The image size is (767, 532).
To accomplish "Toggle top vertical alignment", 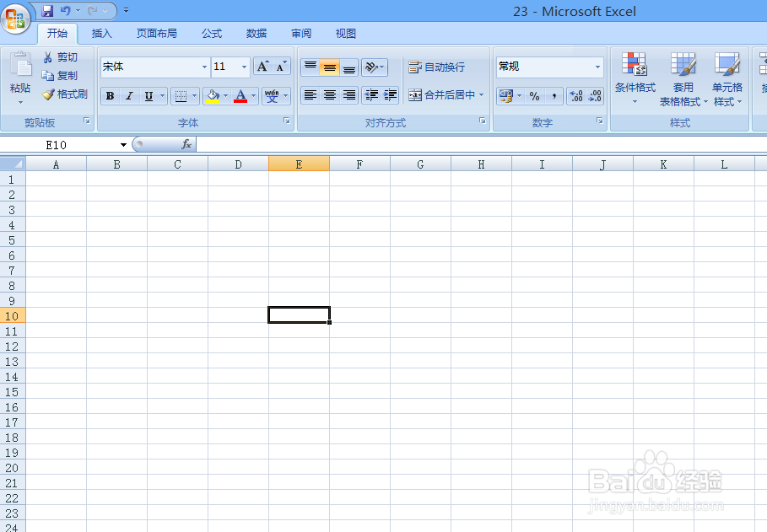I will click(x=311, y=67).
